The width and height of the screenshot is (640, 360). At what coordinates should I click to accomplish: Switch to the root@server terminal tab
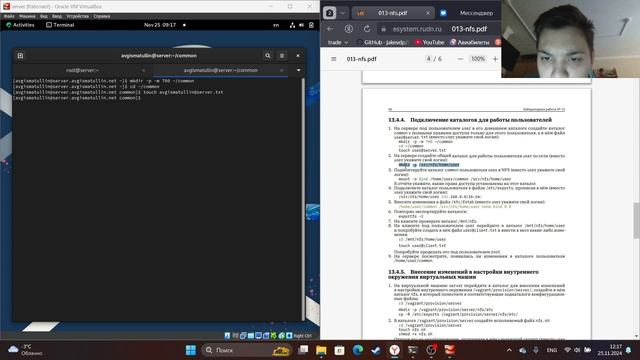(82, 70)
